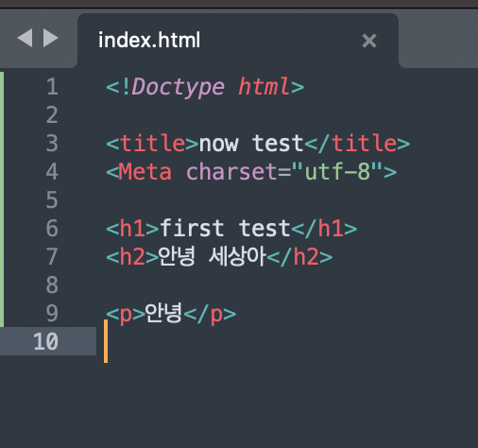Screen dimensions: 478x448
Task: Click the Korean text inside p tag
Action: 163,313
